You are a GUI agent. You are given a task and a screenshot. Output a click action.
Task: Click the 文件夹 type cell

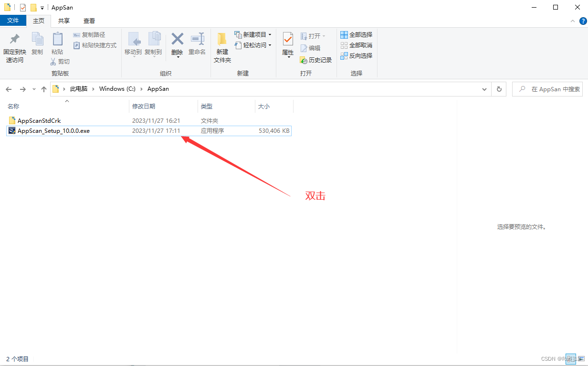point(210,121)
